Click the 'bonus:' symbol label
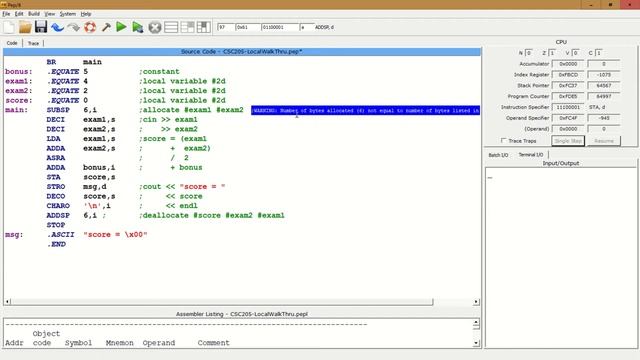 point(19,71)
